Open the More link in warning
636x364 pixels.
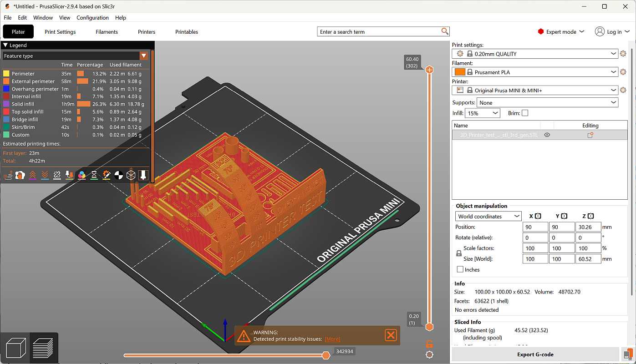332,339
